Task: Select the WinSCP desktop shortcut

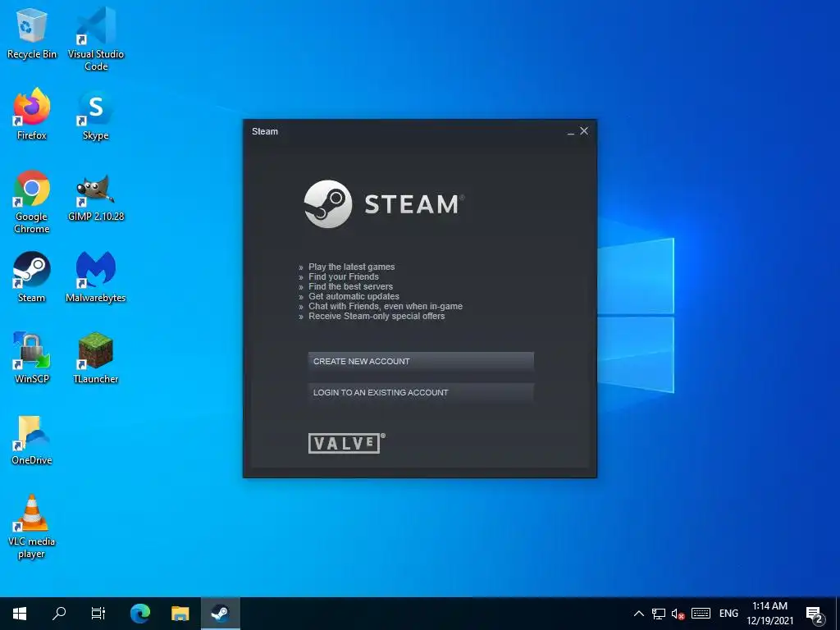Action: click(32, 358)
